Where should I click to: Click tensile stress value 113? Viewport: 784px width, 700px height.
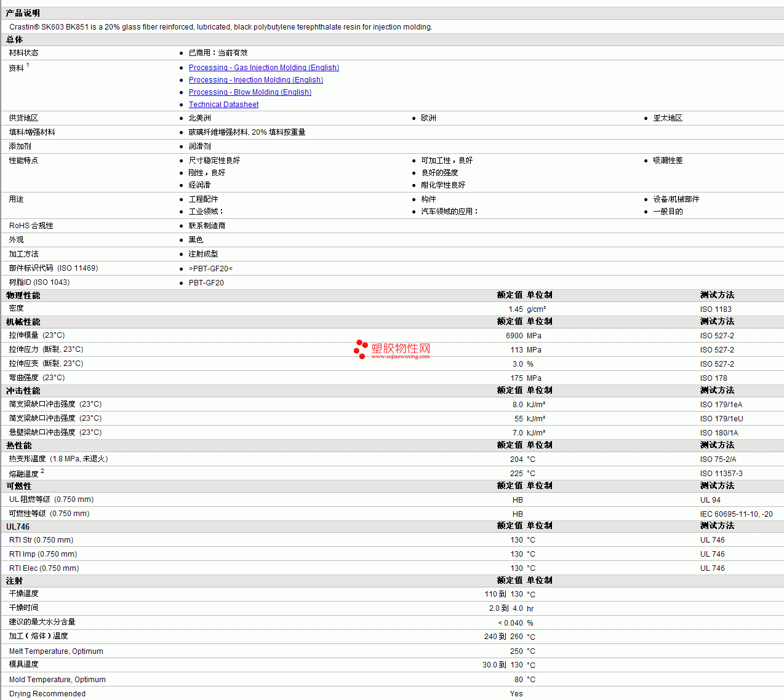click(x=516, y=350)
